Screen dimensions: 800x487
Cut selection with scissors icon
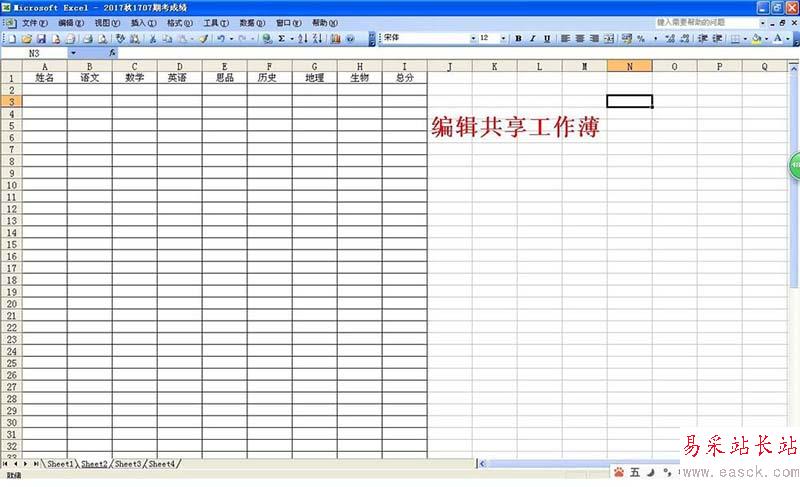coord(153,38)
